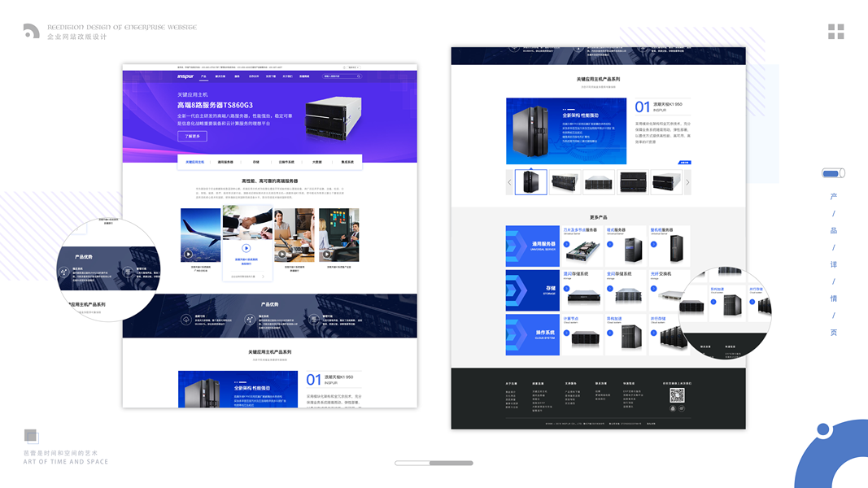This screenshot has width=868, height=488.
Task: Click blue arrow circle on 计算节点 card
Action: (566, 333)
